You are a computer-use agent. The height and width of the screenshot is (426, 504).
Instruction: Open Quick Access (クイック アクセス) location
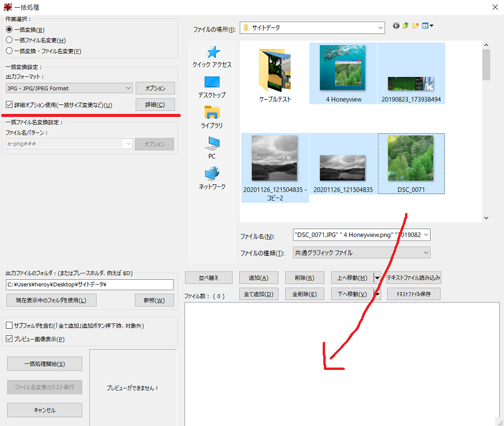click(212, 57)
